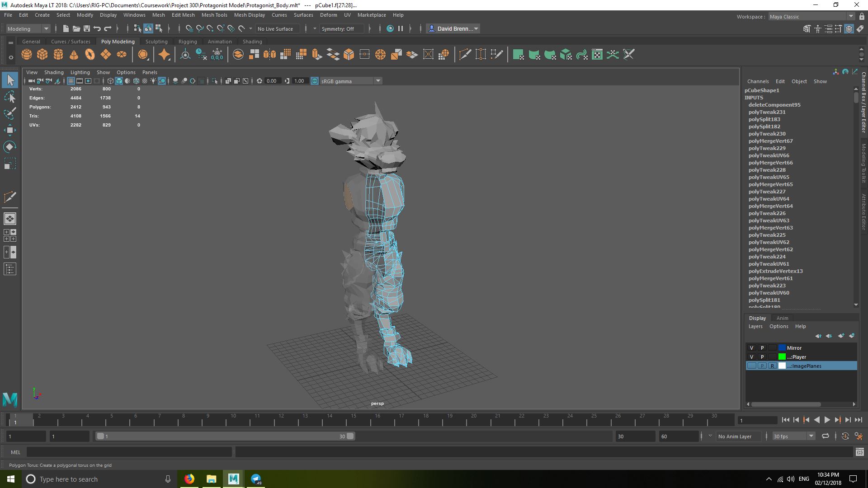Select the Multi-Cut knife tool icon

click(x=465, y=55)
